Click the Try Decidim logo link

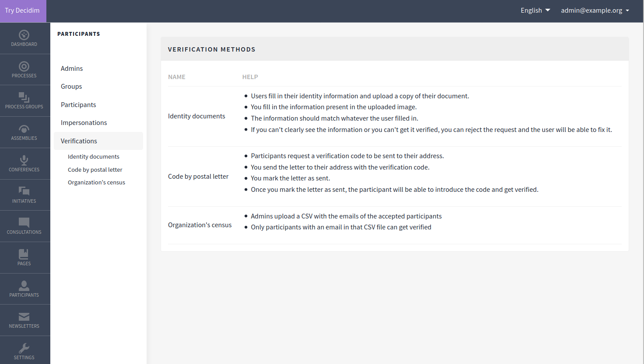(x=22, y=10)
